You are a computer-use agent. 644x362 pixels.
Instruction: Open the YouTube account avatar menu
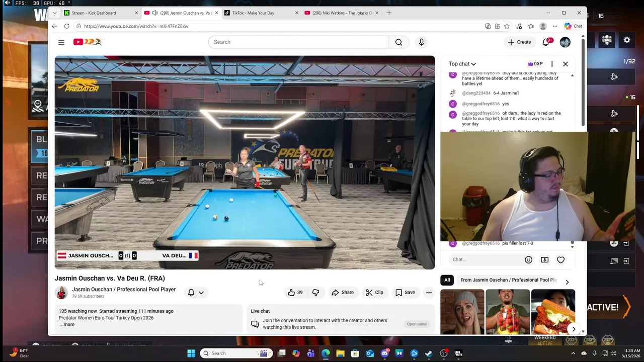tap(565, 42)
